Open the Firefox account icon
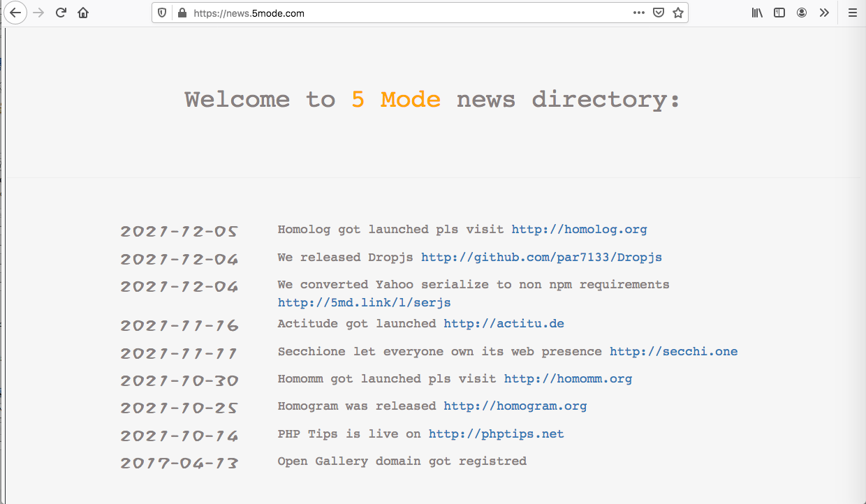The height and width of the screenshot is (504, 866). pos(802,13)
